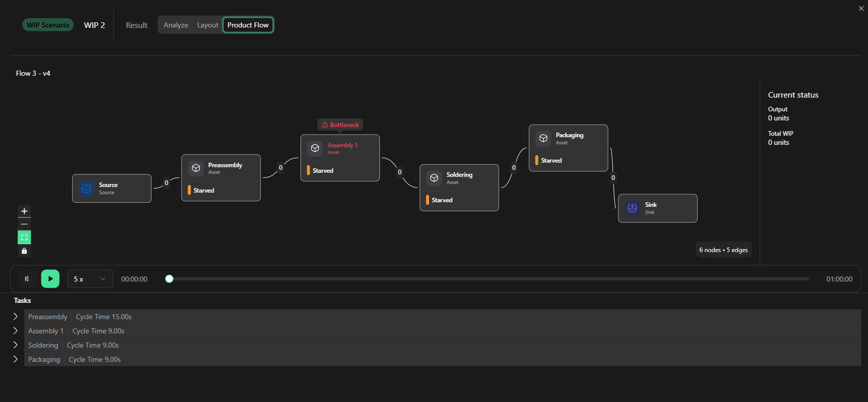Image resolution: width=868 pixels, height=402 pixels.
Task: Expand the Assembly 1 task row
Action: [x=15, y=330]
